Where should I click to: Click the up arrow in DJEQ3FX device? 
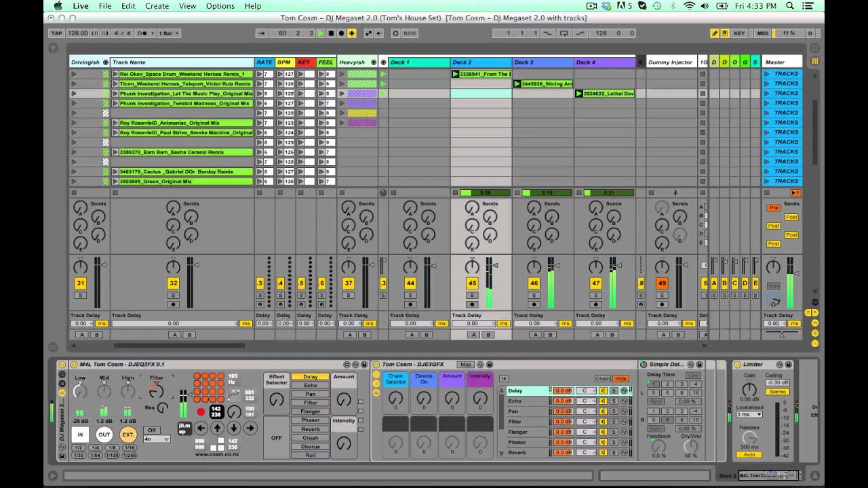click(217, 428)
